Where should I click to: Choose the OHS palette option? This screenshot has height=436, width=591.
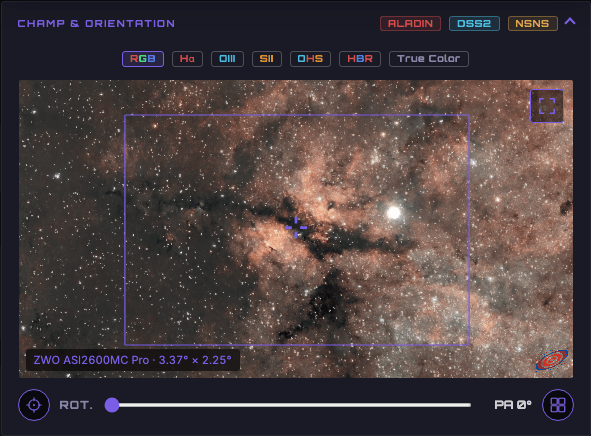point(310,59)
